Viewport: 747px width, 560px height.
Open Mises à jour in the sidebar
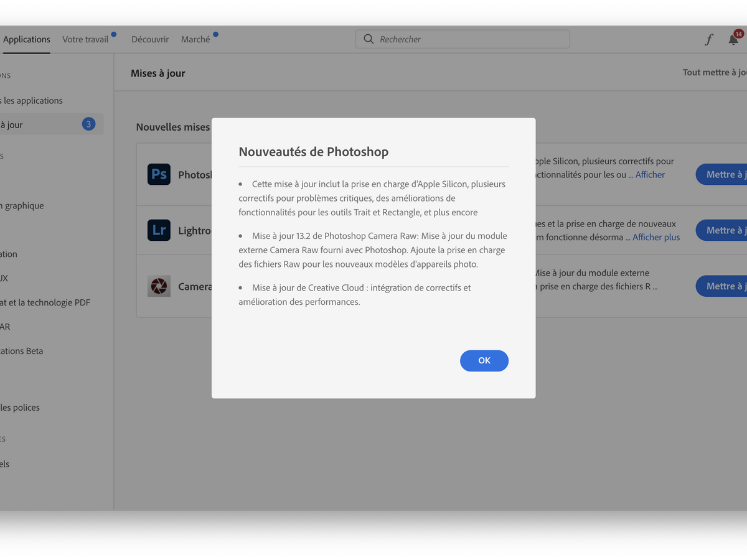pos(37,124)
